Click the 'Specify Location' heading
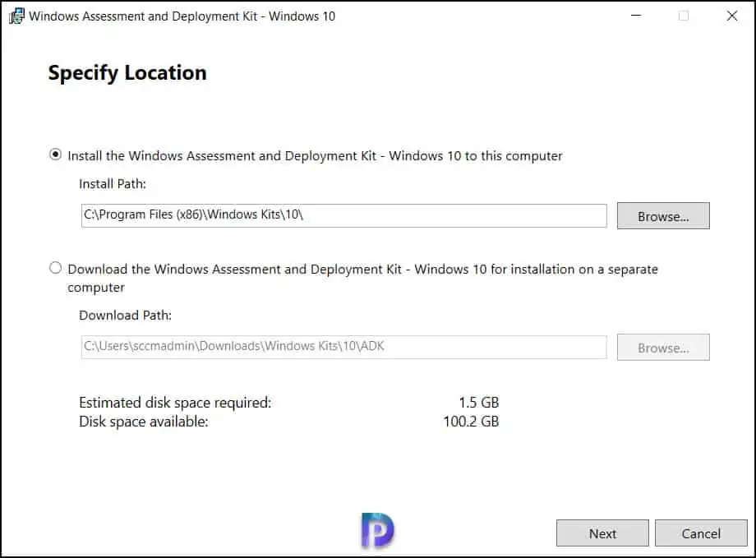 click(x=127, y=73)
